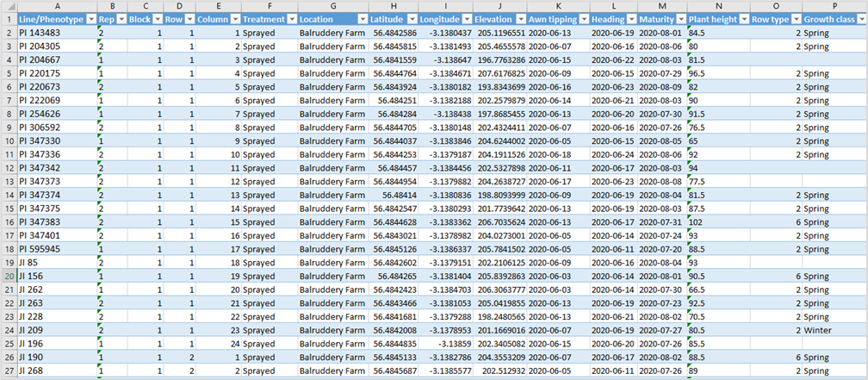
Task: Select column K header
Action: point(557,5)
